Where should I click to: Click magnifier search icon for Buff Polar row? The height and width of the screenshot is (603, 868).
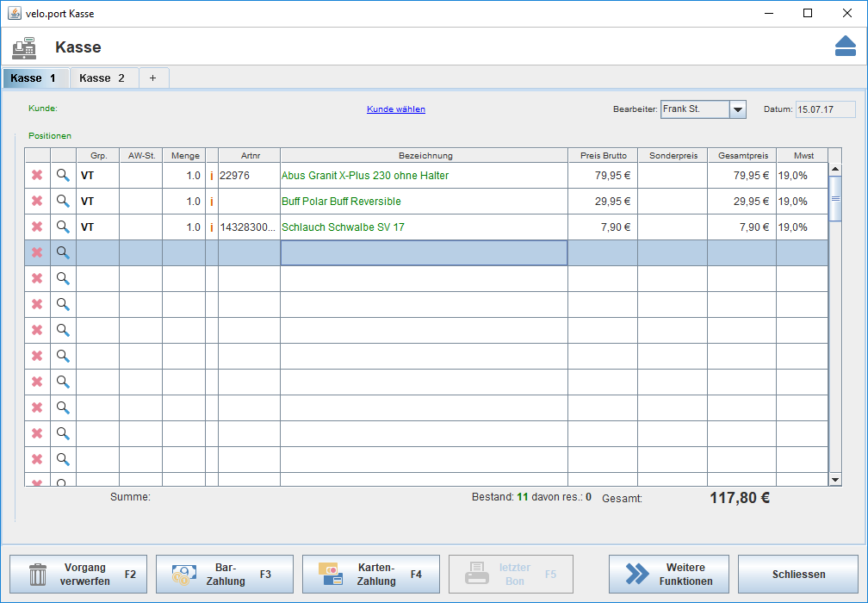point(63,201)
